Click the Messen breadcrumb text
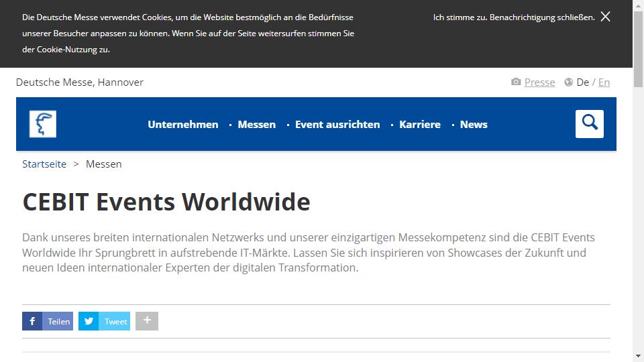 click(103, 164)
